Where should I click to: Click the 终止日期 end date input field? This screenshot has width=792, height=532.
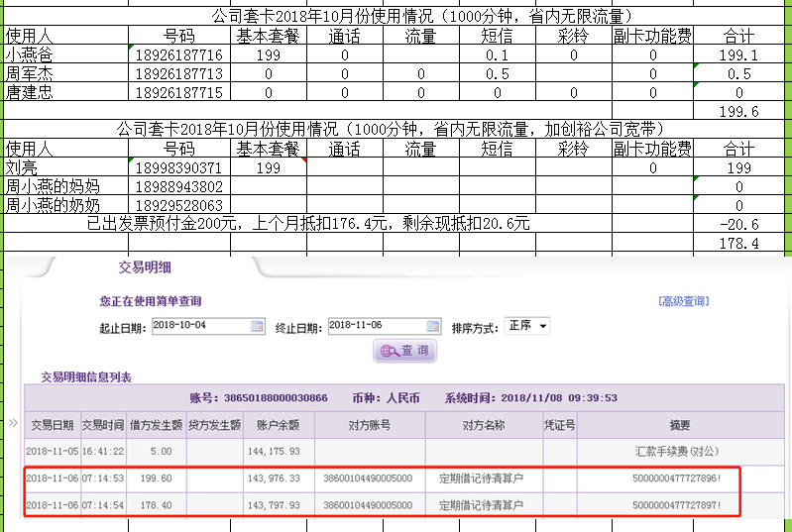375,327
